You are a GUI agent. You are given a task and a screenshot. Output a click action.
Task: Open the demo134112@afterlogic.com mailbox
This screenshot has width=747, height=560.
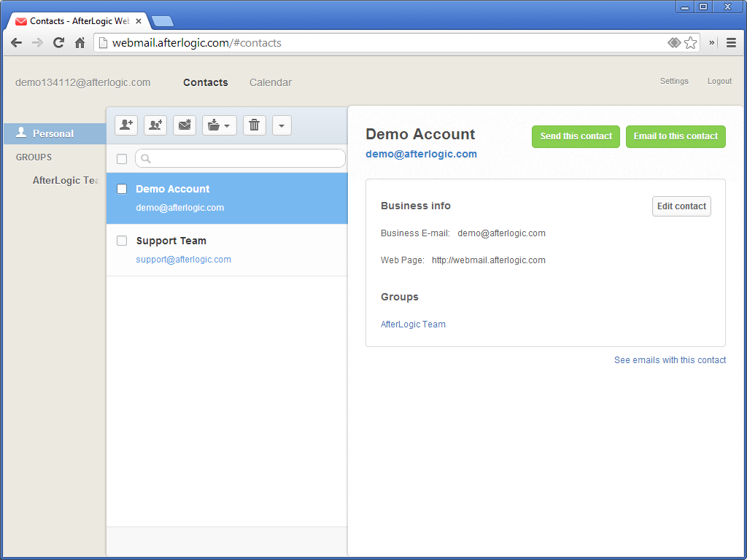(x=83, y=82)
